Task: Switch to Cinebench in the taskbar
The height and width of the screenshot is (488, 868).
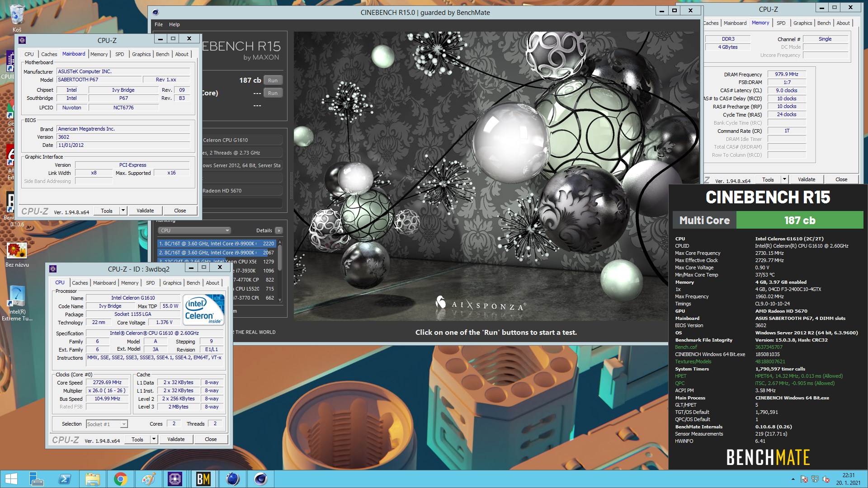Action: (260, 479)
